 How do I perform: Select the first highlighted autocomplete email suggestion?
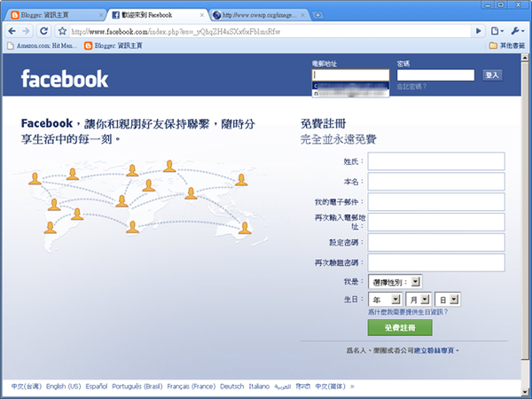coord(350,85)
